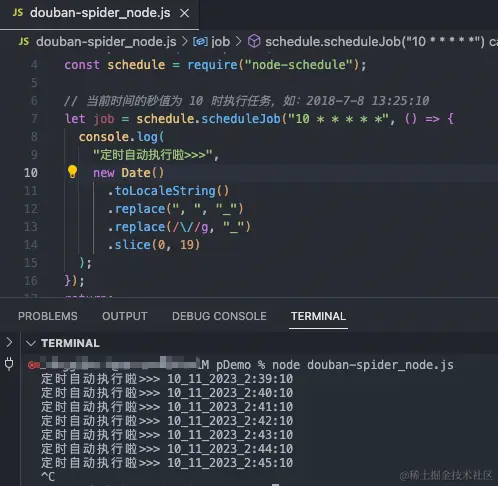Switch to the OUTPUT panel tab
The image size is (498, 486).
pyautogui.click(x=125, y=316)
